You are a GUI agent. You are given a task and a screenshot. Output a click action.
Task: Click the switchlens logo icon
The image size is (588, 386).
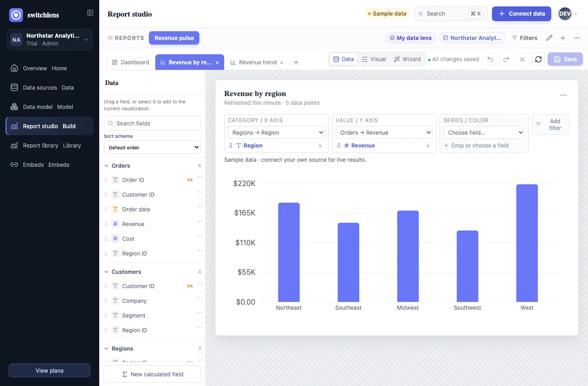[x=16, y=15]
